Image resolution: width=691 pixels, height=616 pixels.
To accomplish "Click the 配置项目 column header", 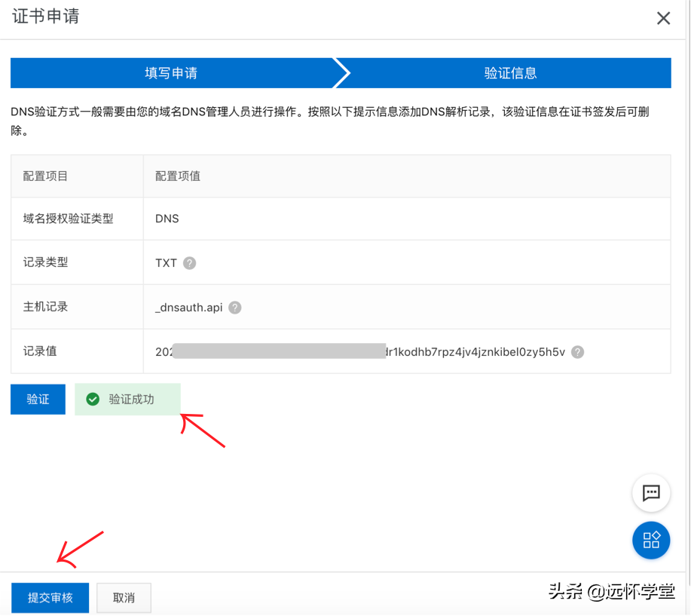I will 45,176.
